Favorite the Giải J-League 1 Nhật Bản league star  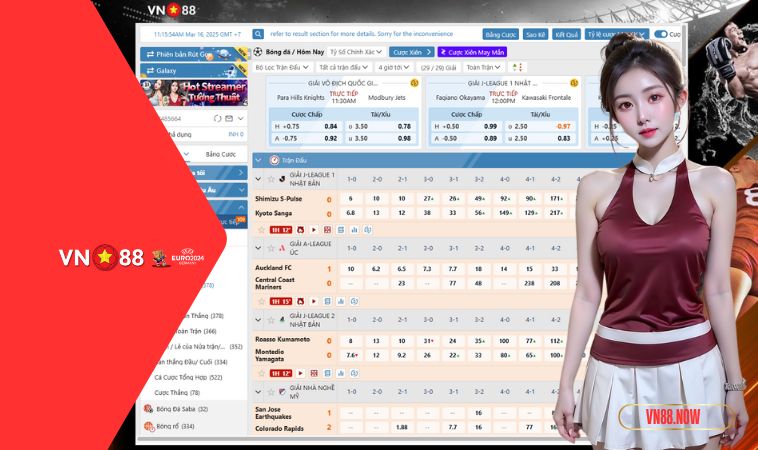[271, 179]
